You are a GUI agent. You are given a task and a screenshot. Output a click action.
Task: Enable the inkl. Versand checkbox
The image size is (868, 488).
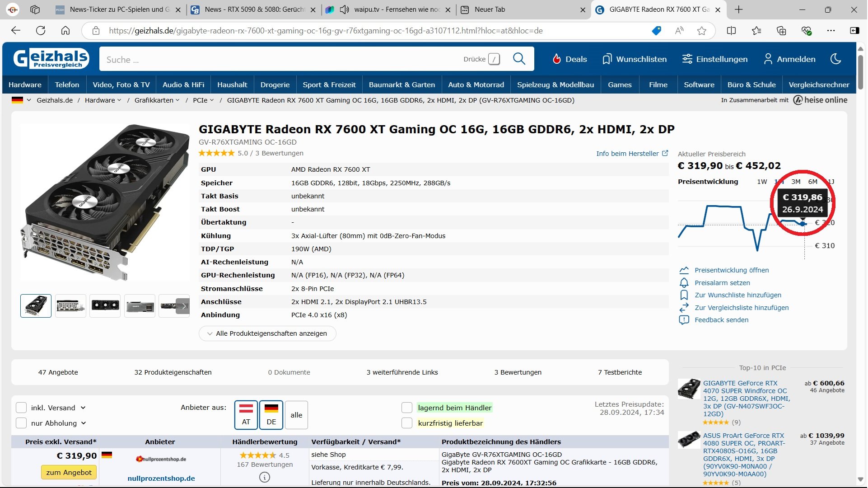21,408
